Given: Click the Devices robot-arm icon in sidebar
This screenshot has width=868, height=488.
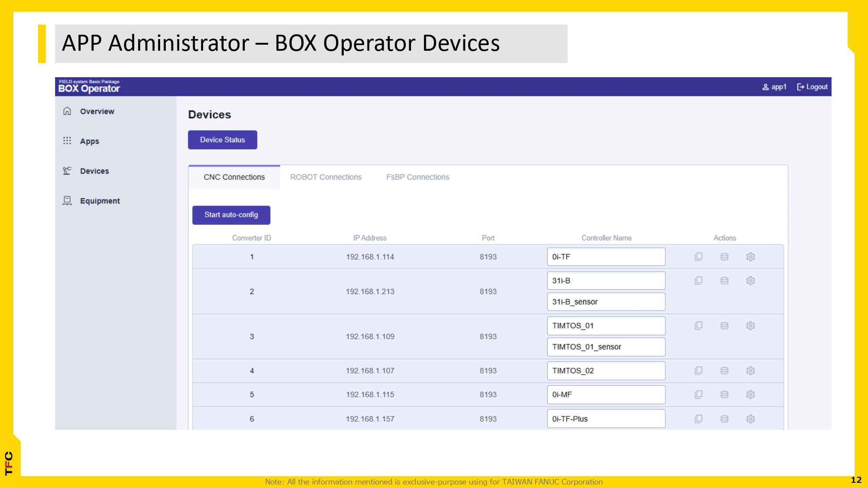Looking at the screenshot, I should pos(67,170).
